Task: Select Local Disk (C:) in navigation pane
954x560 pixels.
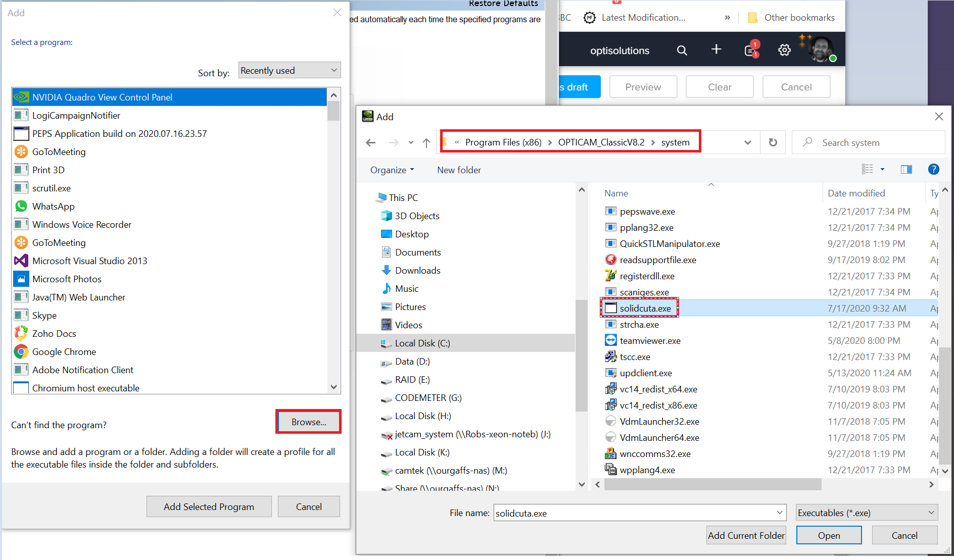Action: (x=465, y=343)
